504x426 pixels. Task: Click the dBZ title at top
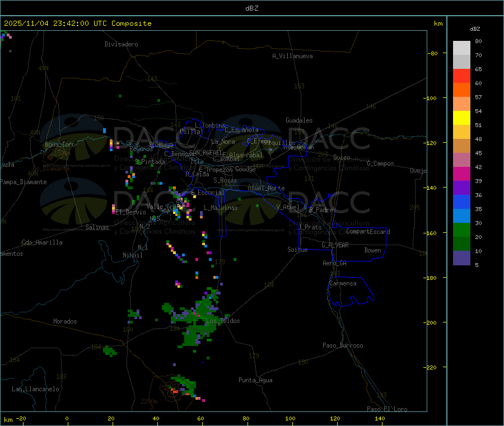coord(251,8)
